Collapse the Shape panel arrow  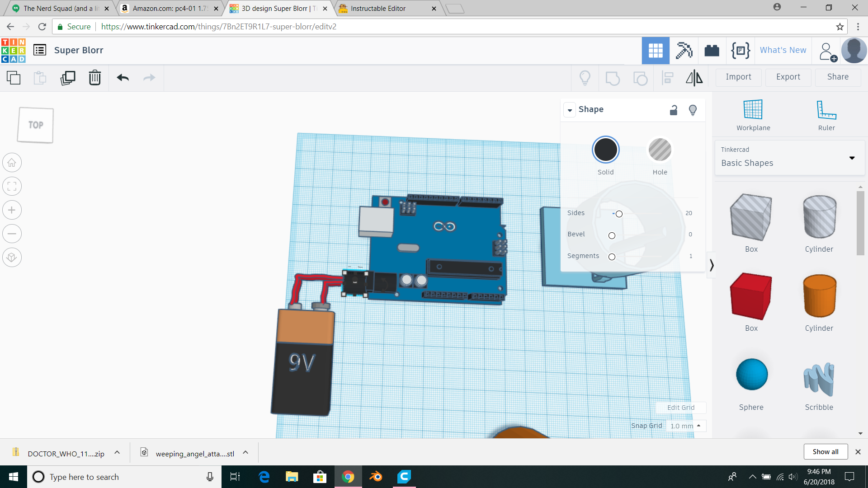(x=570, y=110)
